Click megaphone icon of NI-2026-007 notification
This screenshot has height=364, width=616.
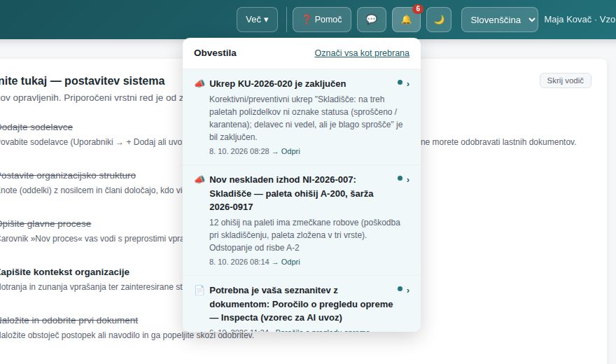(x=199, y=179)
